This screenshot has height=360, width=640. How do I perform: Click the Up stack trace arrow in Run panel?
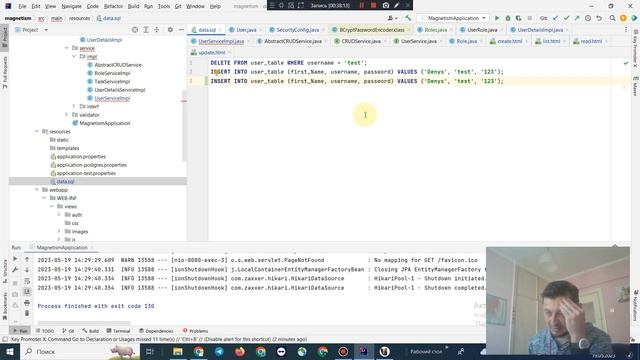(27, 259)
